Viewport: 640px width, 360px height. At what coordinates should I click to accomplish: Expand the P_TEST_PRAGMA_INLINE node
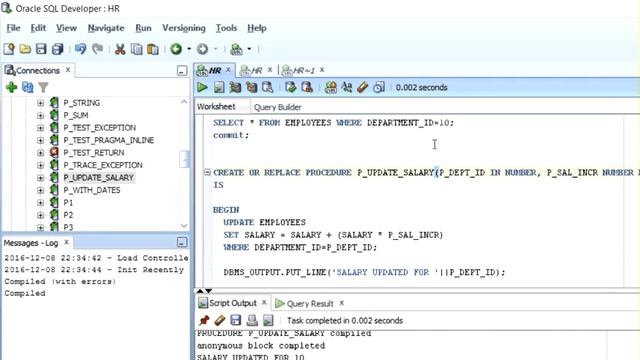coord(40,140)
